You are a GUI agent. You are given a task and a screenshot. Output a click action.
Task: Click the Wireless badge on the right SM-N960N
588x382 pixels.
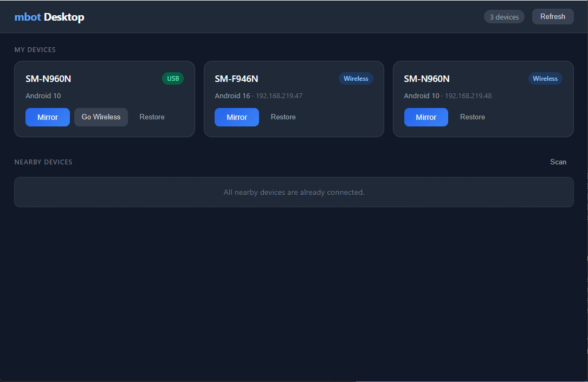point(545,78)
